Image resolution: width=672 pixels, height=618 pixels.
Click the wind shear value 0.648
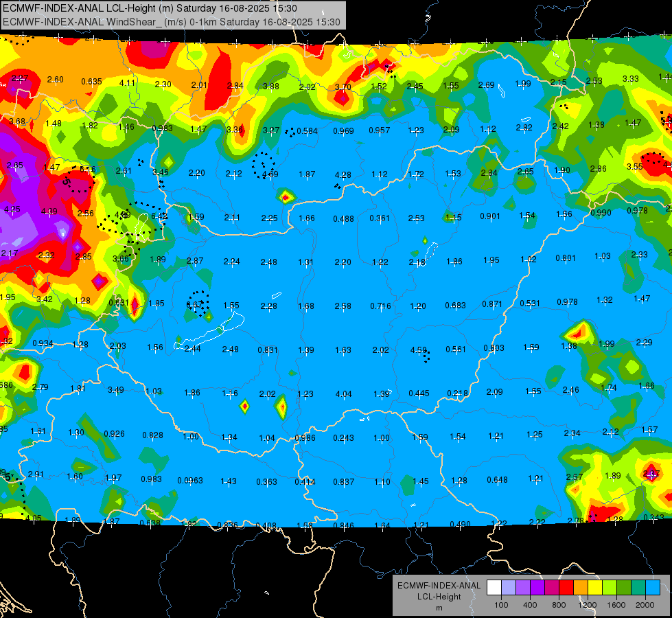tap(497, 479)
